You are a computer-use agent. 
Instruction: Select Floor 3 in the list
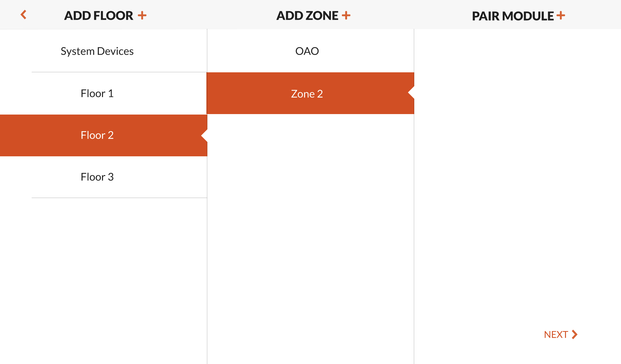[103, 177]
